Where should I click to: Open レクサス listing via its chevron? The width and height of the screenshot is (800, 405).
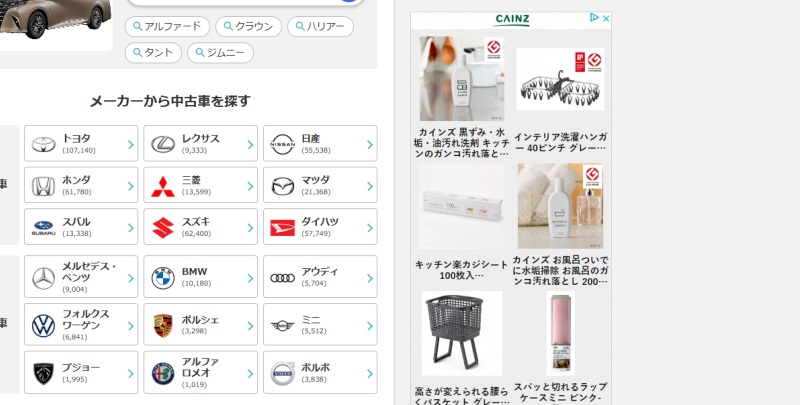coord(251,145)
